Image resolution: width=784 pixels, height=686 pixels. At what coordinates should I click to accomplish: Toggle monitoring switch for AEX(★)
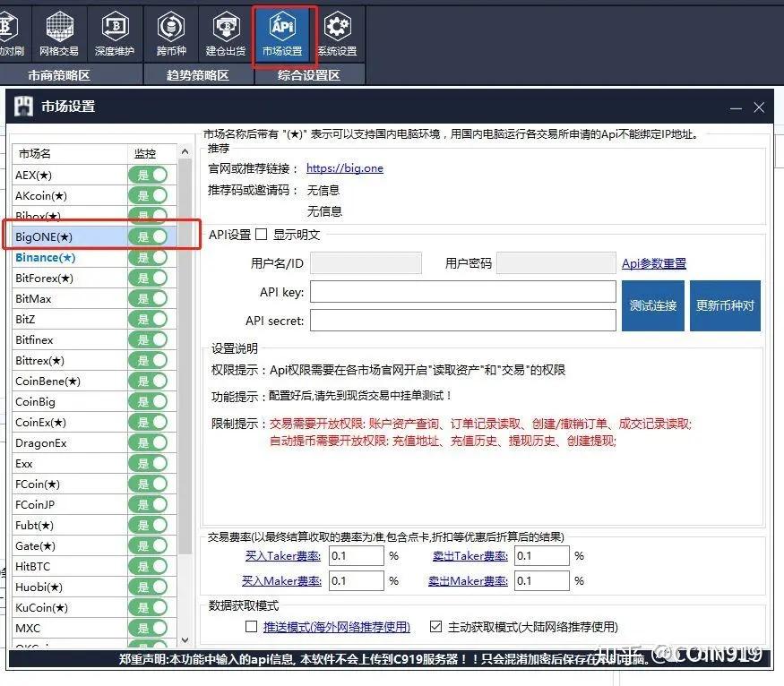[148, 175]
